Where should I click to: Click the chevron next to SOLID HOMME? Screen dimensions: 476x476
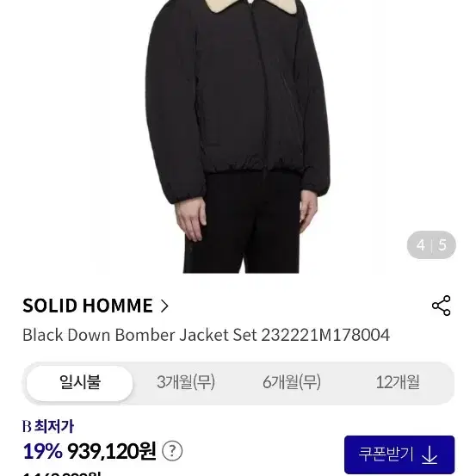coord(164,306)
